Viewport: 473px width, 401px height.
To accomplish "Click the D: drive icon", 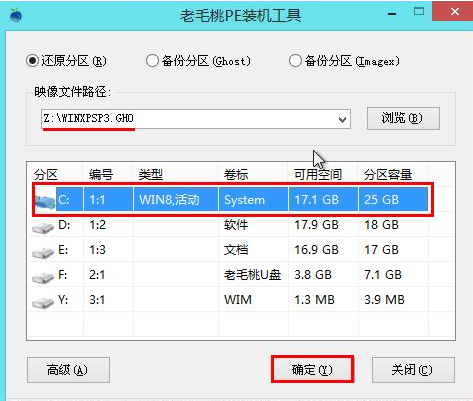I will coord(43,228).
